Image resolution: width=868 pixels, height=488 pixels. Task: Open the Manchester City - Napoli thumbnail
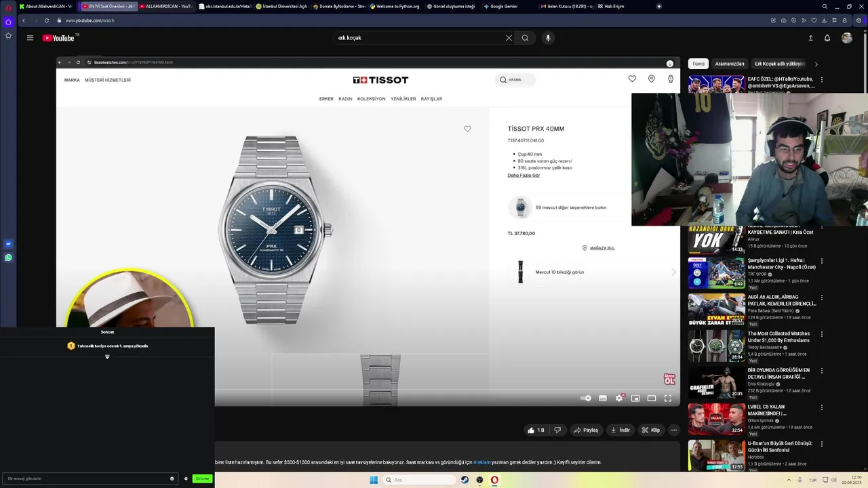pyautogui.click(x=716, y=272)
